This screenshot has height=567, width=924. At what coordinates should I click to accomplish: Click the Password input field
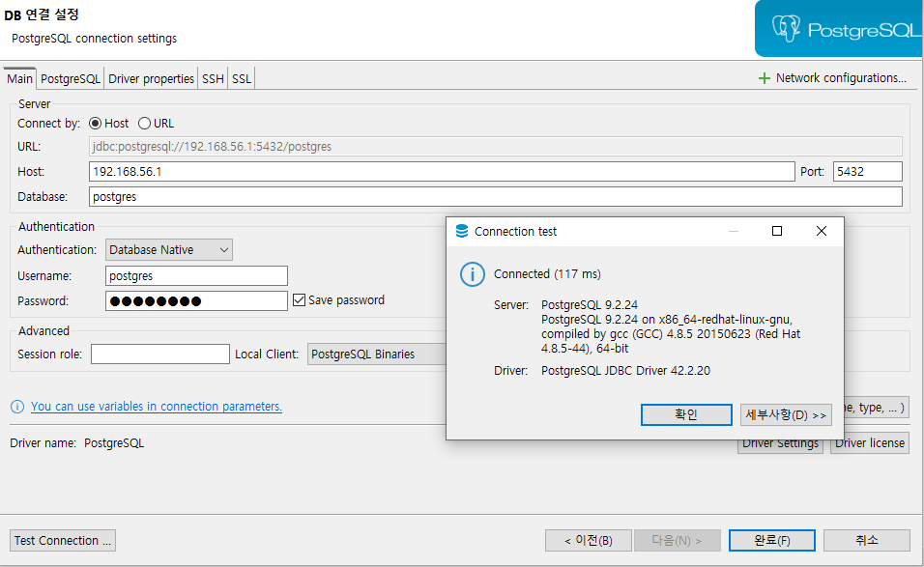197,300
